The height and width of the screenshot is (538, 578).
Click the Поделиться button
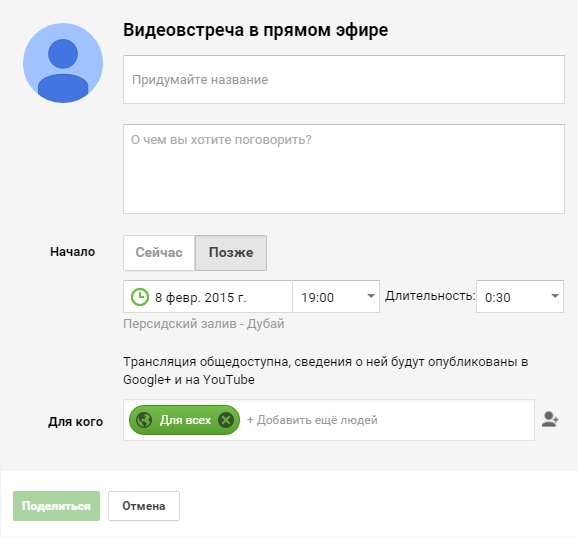56,506
